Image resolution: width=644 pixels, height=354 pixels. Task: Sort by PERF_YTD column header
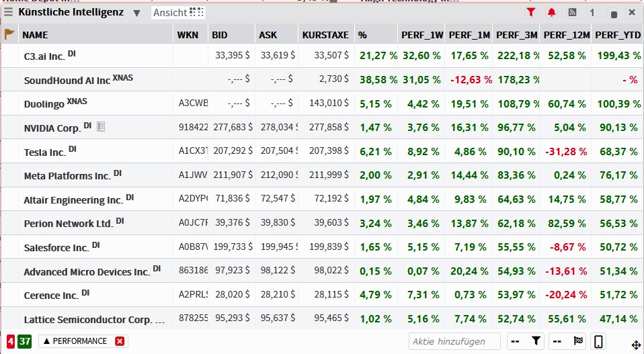[x=617, y=35]
